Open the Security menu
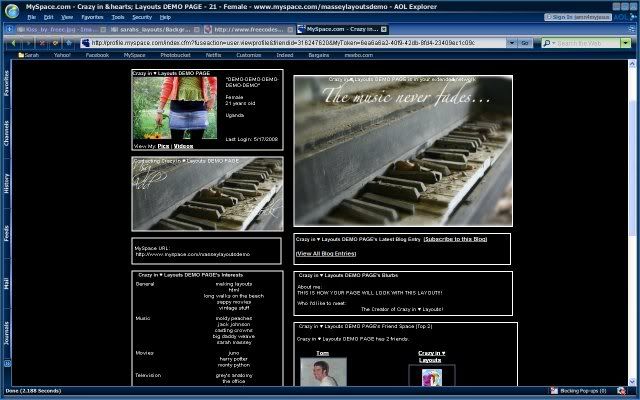The image size is (640, 400). [x=142, y=17]
